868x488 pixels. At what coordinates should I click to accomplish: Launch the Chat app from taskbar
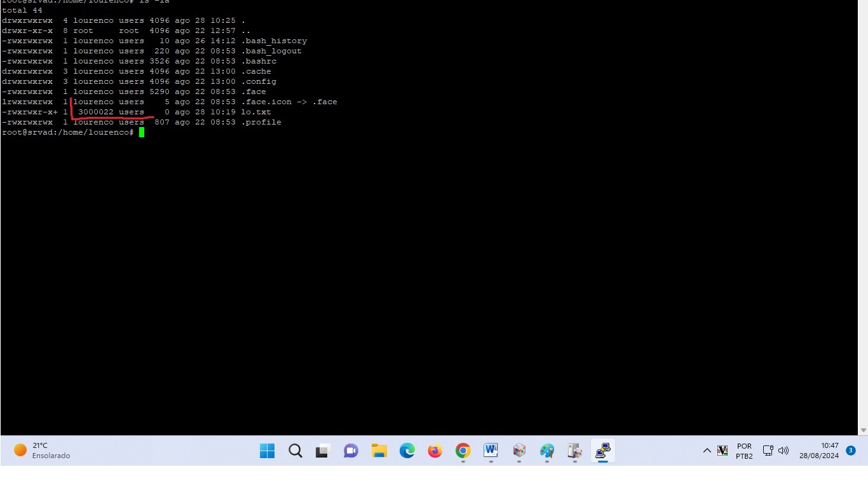[x=351, y=451]
